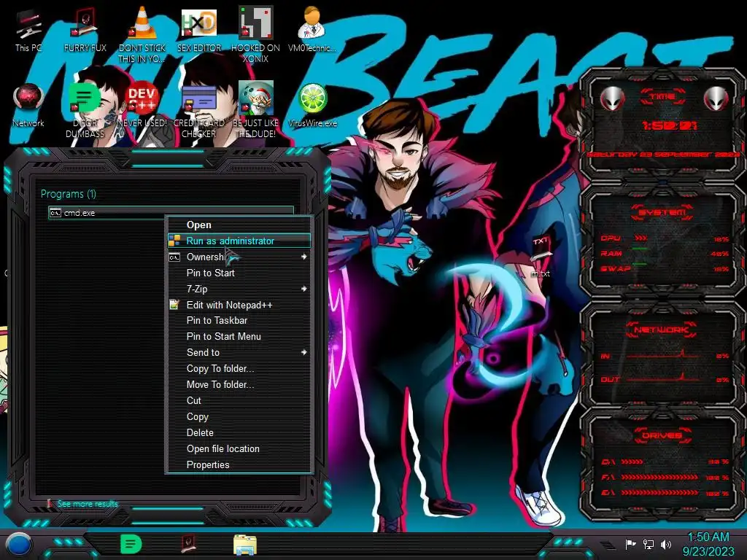Choose Pin to Taskbar
The image size is (747, 560).
coord(239,321)
